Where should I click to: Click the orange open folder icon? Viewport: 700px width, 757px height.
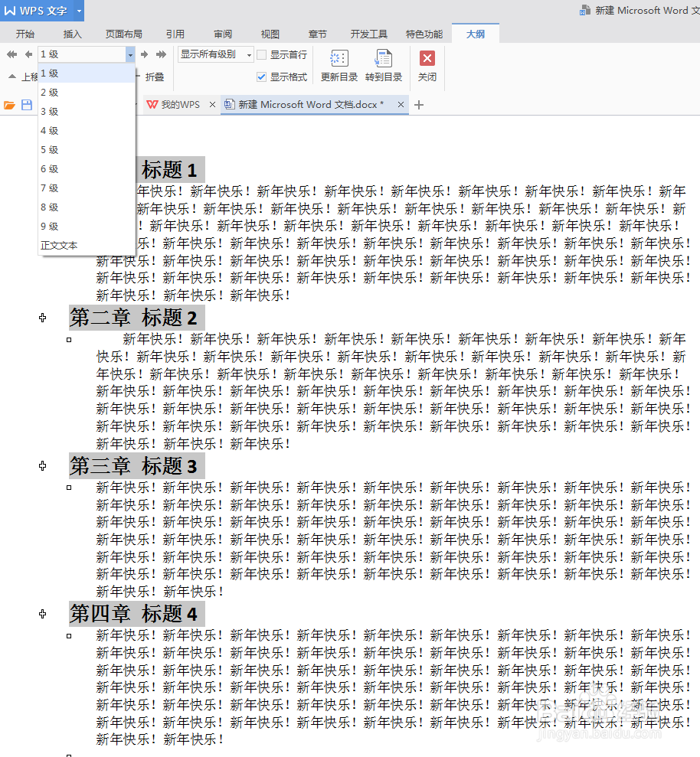[x=10, y=105]
